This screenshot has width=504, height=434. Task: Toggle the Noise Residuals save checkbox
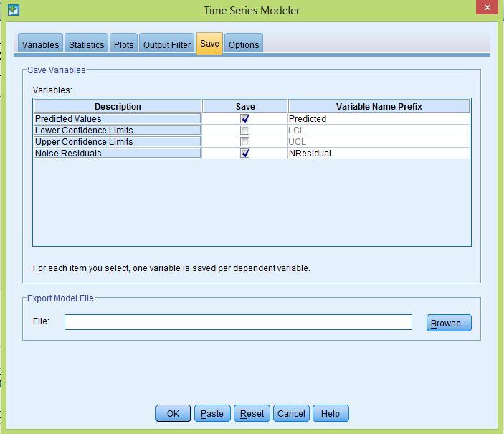pyautogui.click(x=245, y=153)
